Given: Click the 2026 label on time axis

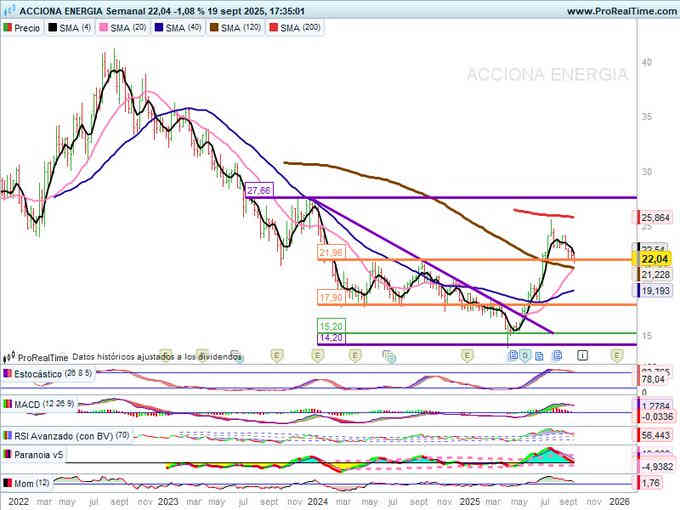Looking at the screenshot, I should pos(619,502).
